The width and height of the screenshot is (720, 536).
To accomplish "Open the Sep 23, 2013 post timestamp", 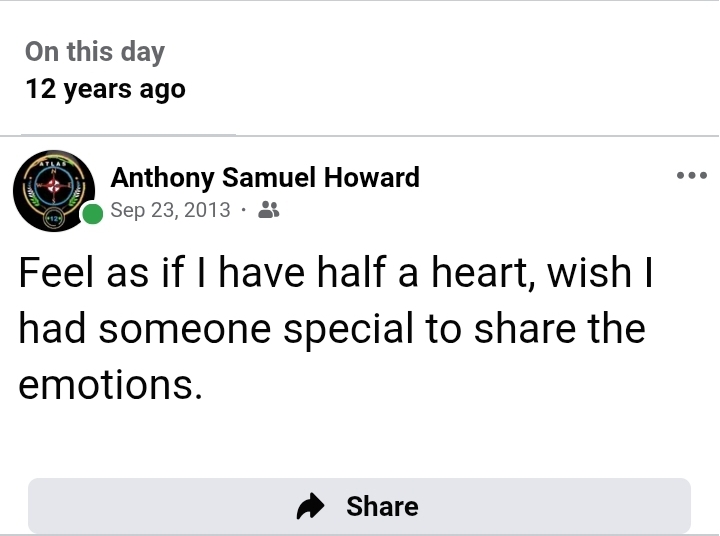I will tap(170, 210).
